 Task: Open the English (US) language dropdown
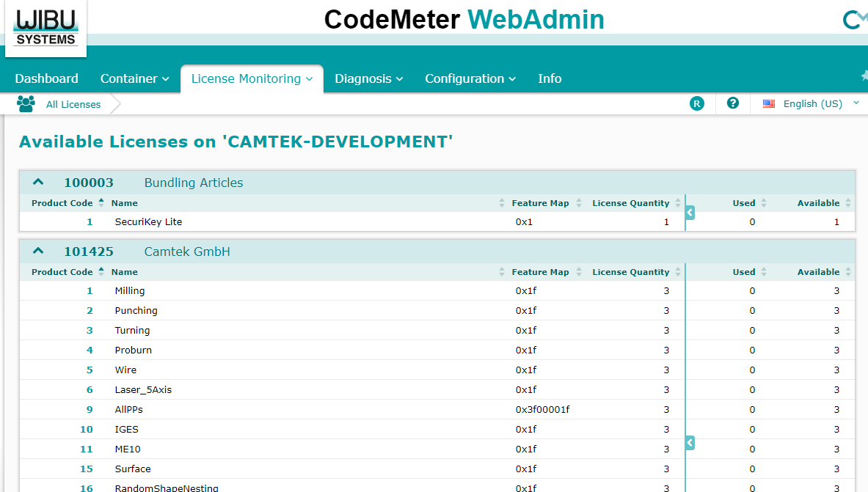(812, 103)
